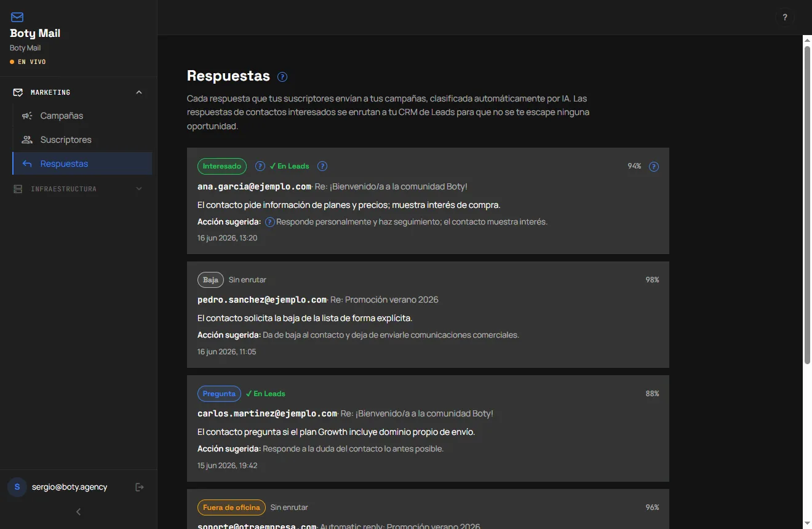Click the summary about plan Growth dominio propio

336,432
